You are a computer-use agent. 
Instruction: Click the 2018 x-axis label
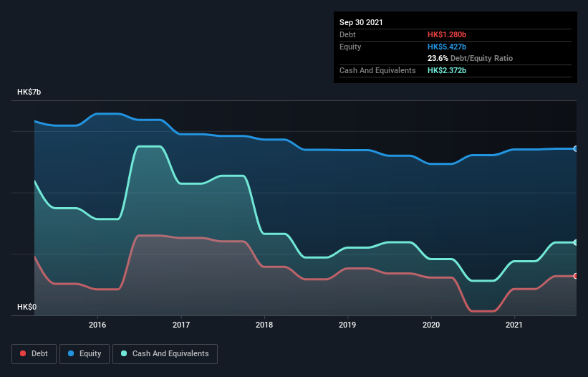(264, 325)
